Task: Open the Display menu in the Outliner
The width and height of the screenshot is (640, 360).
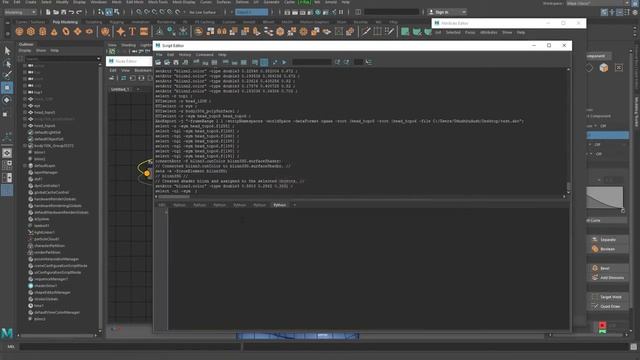Action: (25, 51)
